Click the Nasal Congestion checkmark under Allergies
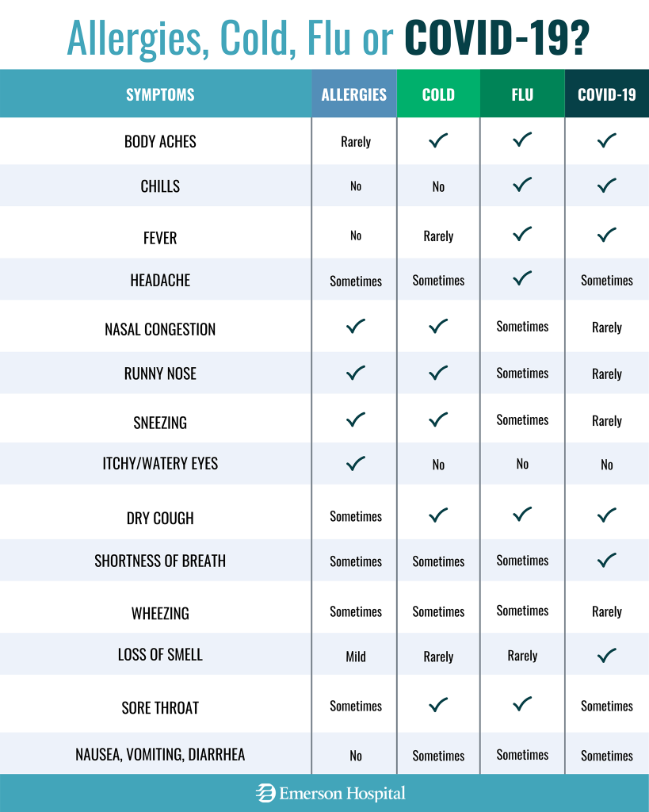649x812 pixels. pyautogui.click(x=356, y=326)
